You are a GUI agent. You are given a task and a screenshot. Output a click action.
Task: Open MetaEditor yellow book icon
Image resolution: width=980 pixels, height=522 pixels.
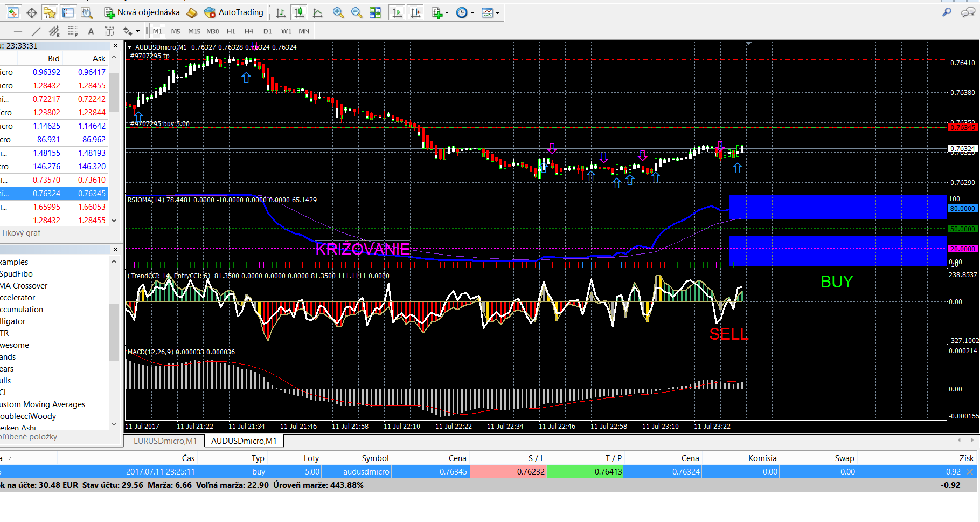(192, 12)
